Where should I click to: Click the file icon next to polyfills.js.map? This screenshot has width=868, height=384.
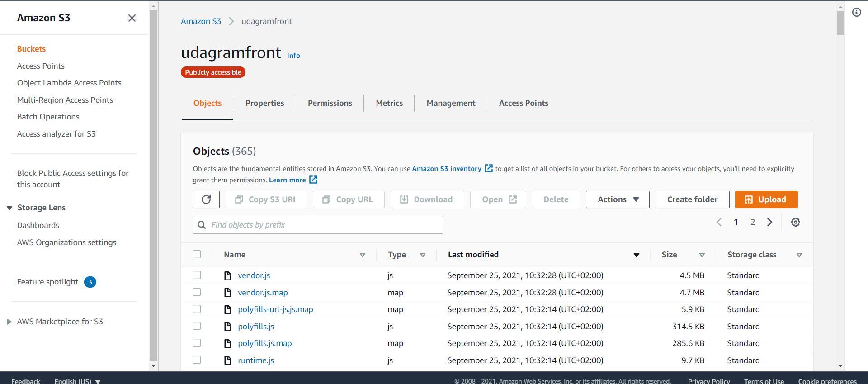(228, 343)
